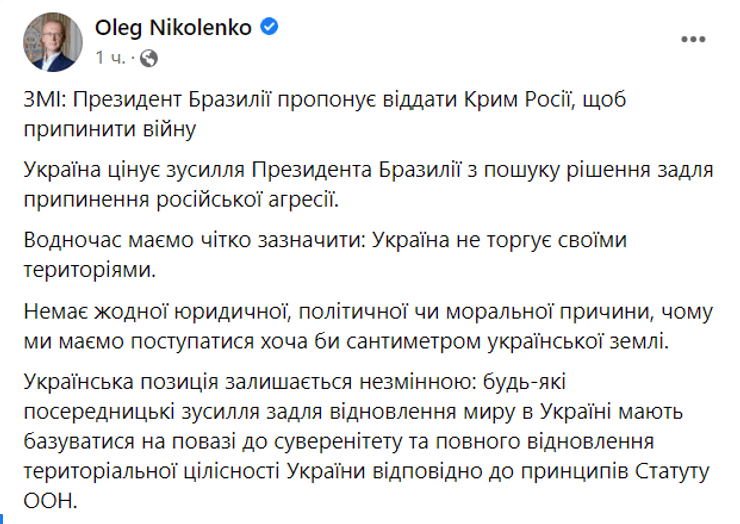Click the author name Oleg Nikolenko
Image resolution: width=740 pixels, height=524 pixels.
174,29
